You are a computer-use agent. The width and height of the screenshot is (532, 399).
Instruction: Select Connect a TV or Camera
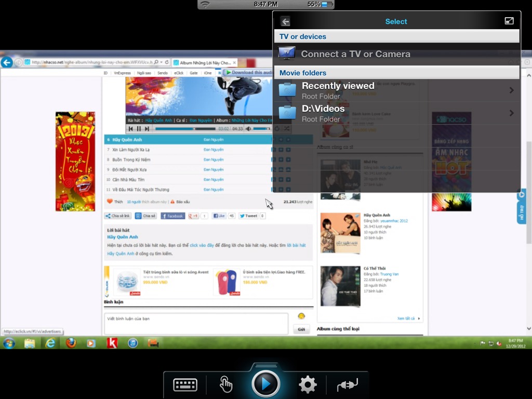coord(355,54)
